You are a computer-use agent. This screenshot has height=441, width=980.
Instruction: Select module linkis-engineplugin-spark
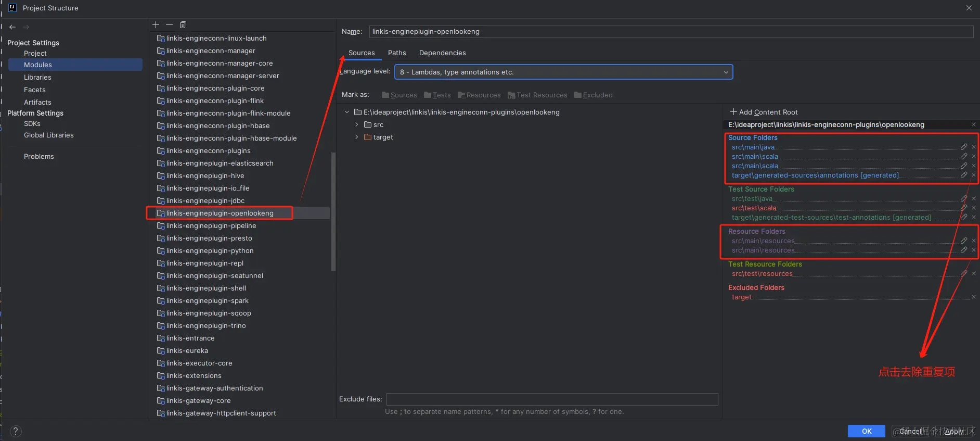click(208, 300)
